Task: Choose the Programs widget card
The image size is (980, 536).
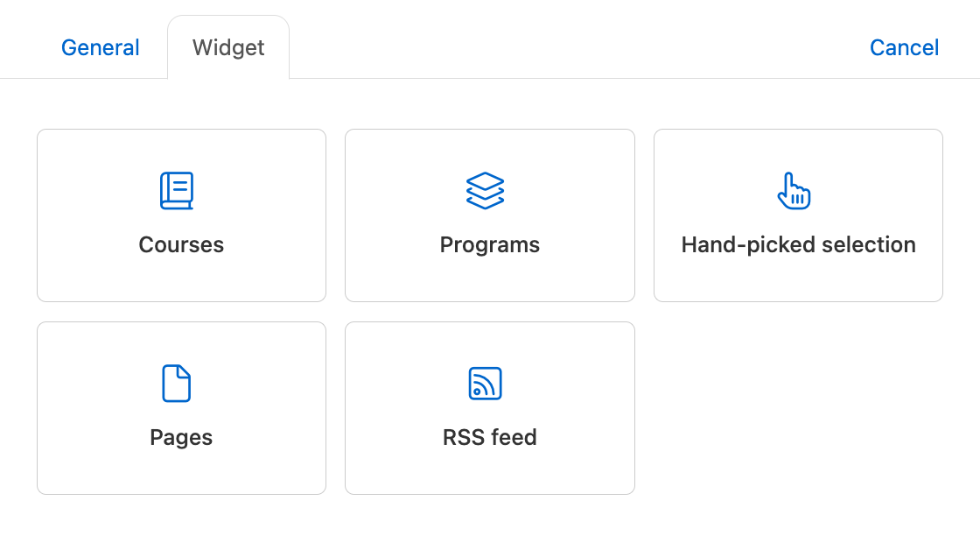Action: (489, 215)
